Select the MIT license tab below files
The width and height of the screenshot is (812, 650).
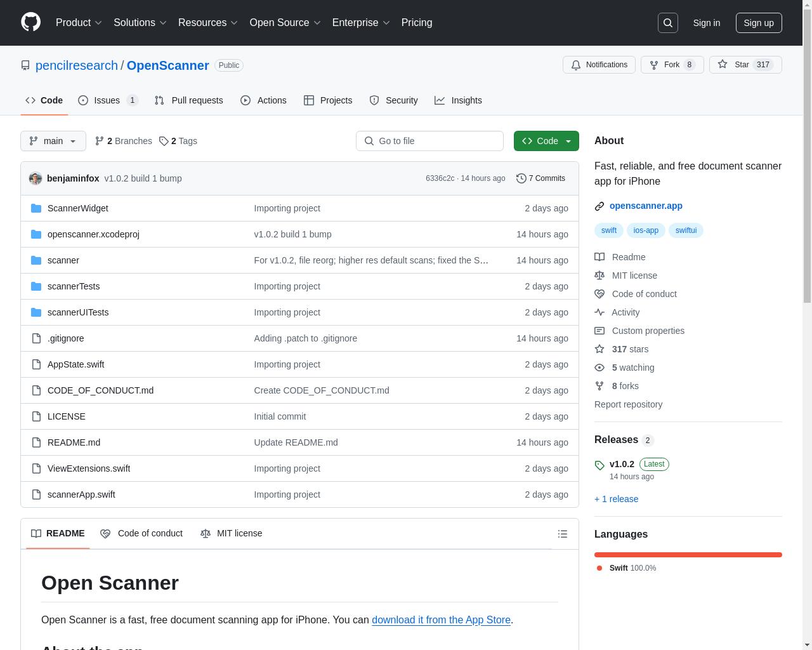pos(231,533)
